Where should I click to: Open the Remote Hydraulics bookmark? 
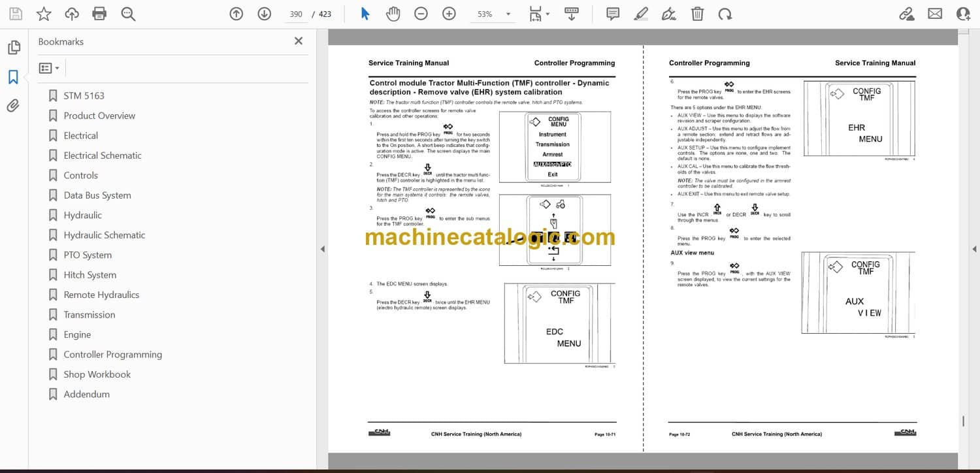coord(101,295)
